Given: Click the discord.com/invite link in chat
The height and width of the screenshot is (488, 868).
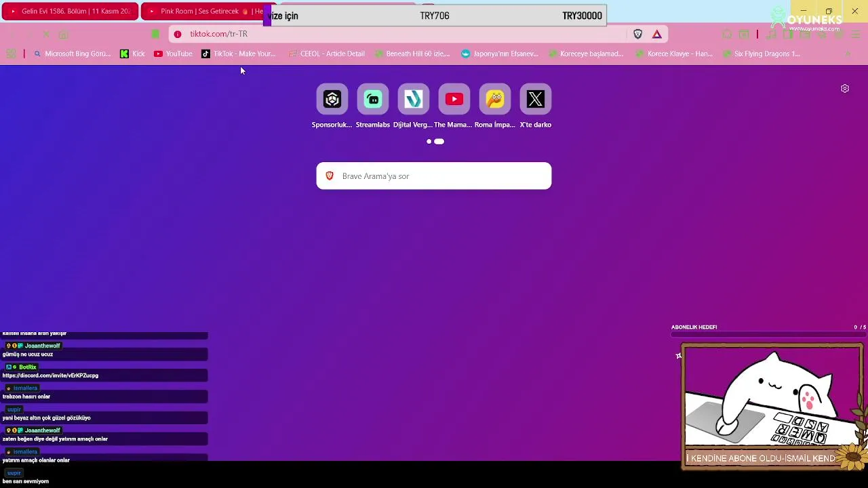Looking at the screenshot, I should (51, 375).
